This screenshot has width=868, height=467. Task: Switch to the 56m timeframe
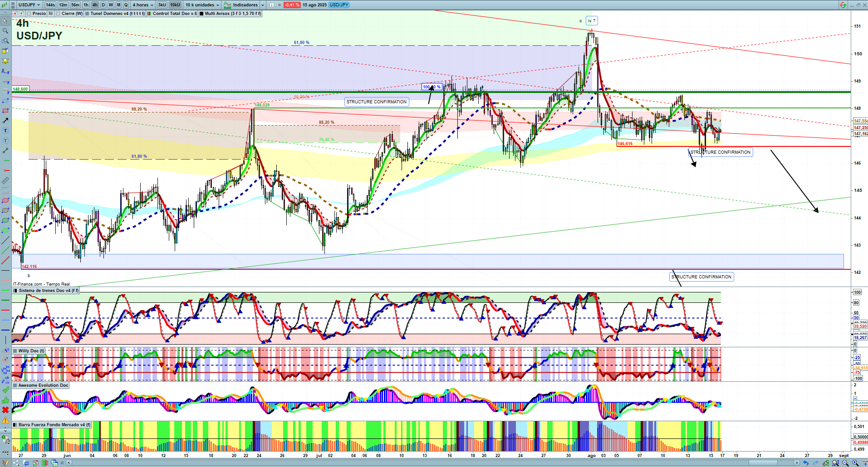tap(75, 5)
